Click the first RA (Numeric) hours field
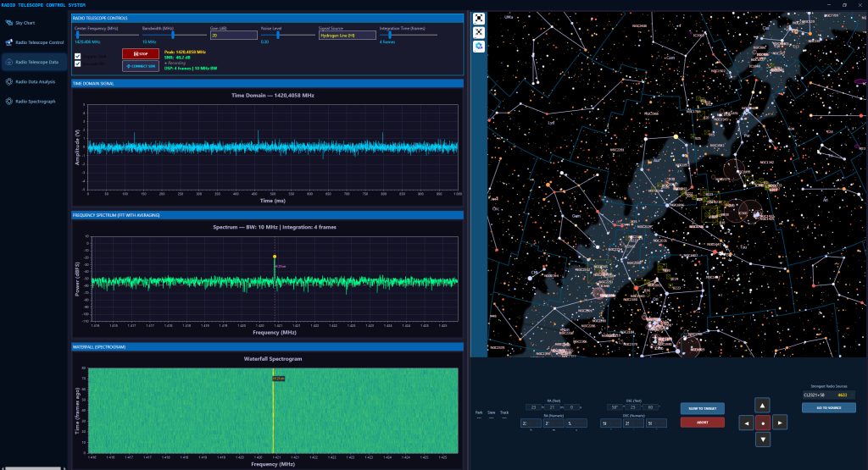This screenshot has width=868, height=470. [x=530, y=423]
